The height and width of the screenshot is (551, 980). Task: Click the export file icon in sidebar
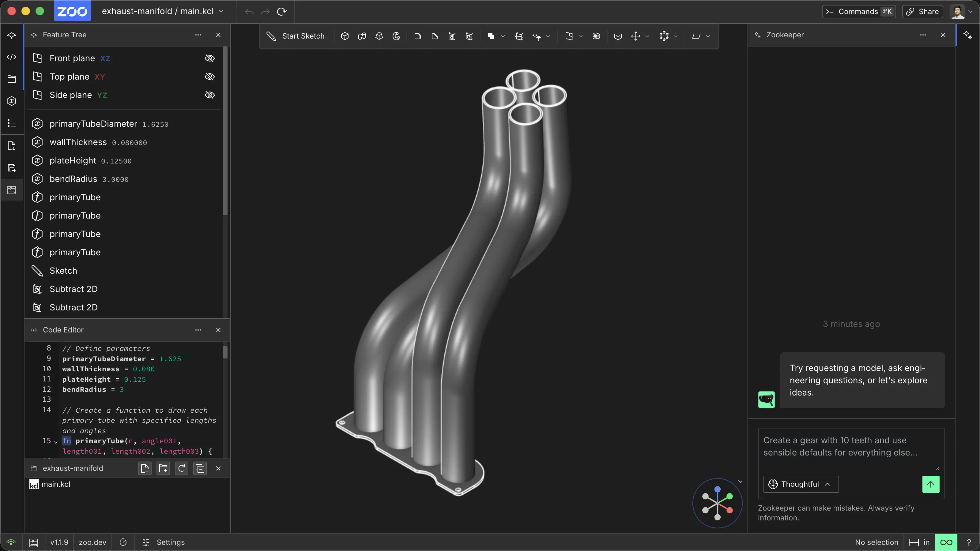coord(11,146)
